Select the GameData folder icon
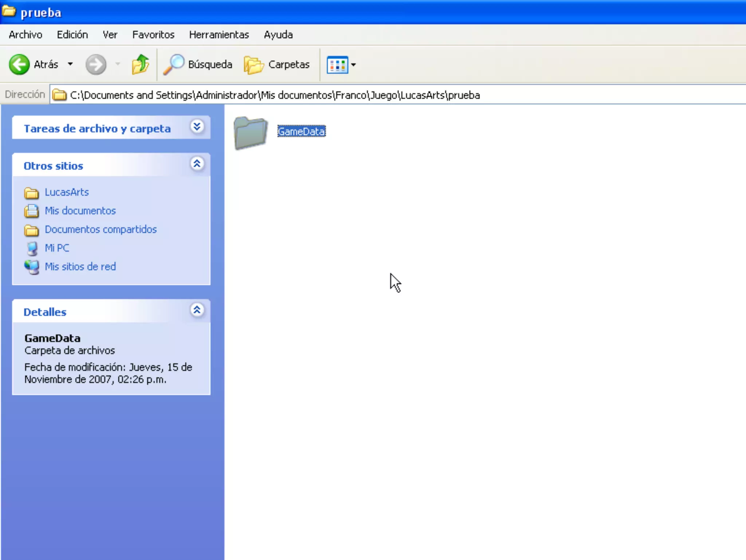 click(251, 132)
